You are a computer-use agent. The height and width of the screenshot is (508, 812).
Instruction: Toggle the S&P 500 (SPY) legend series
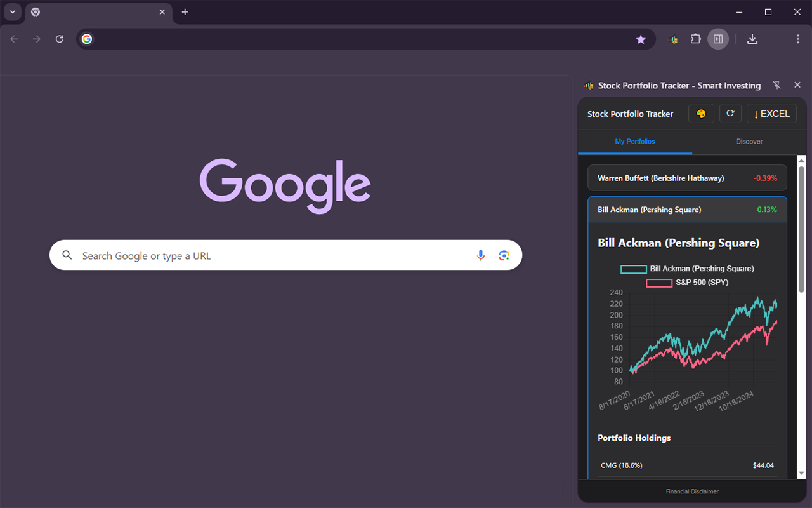coord(687,283)
